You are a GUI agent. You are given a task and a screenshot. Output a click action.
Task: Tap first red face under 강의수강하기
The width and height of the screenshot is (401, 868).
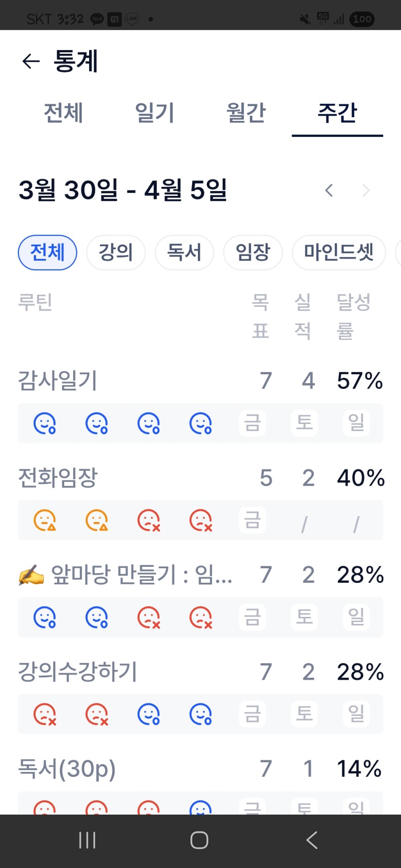[45, 714]
